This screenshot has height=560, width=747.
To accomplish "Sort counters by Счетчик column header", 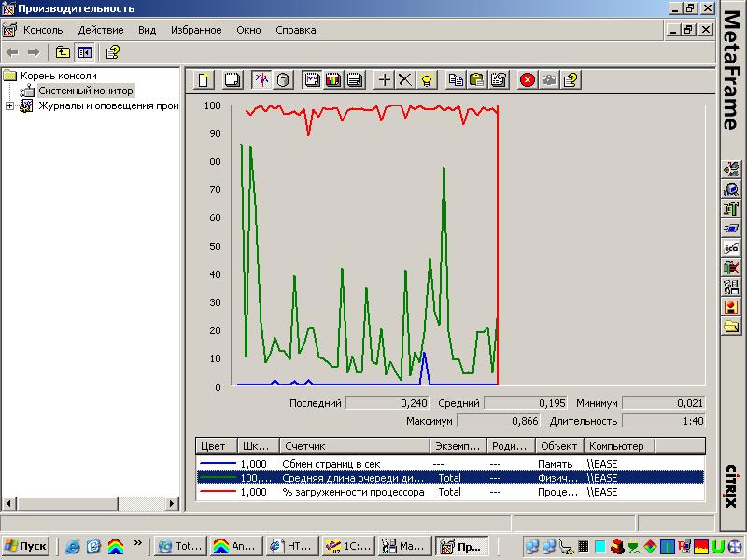I will click(355, 446).
